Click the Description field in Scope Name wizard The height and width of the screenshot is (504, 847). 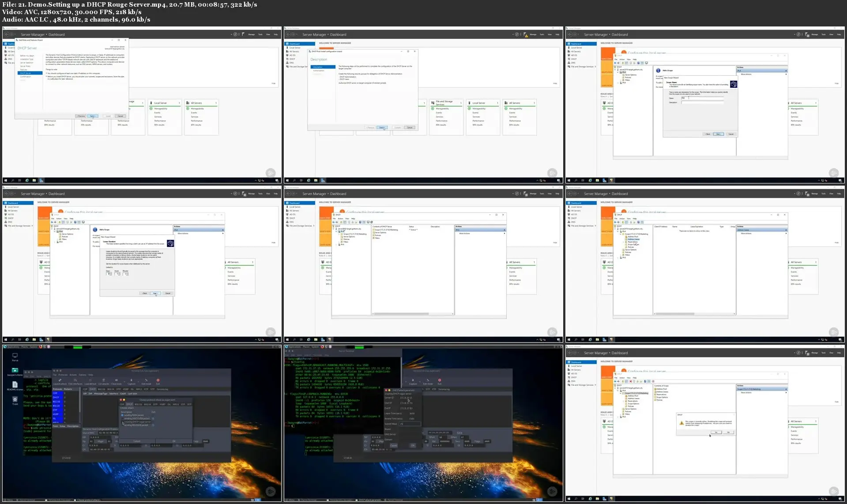(703, 102)
